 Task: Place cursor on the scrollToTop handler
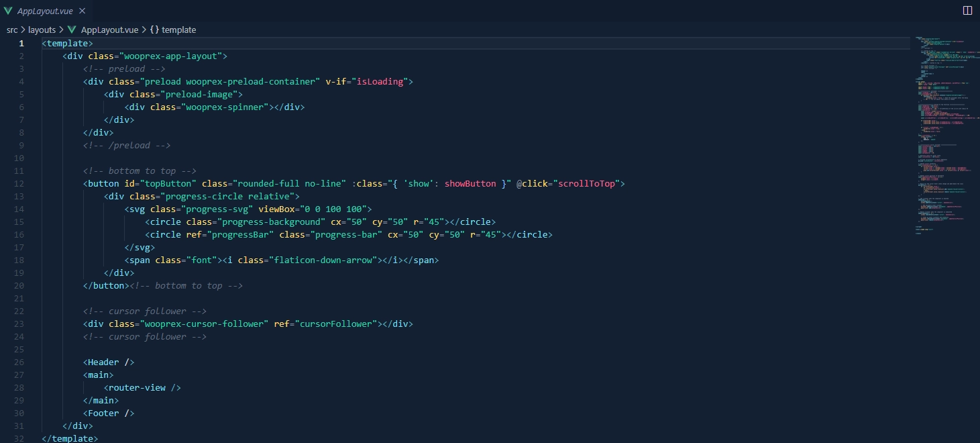click(x=589, y=183)
